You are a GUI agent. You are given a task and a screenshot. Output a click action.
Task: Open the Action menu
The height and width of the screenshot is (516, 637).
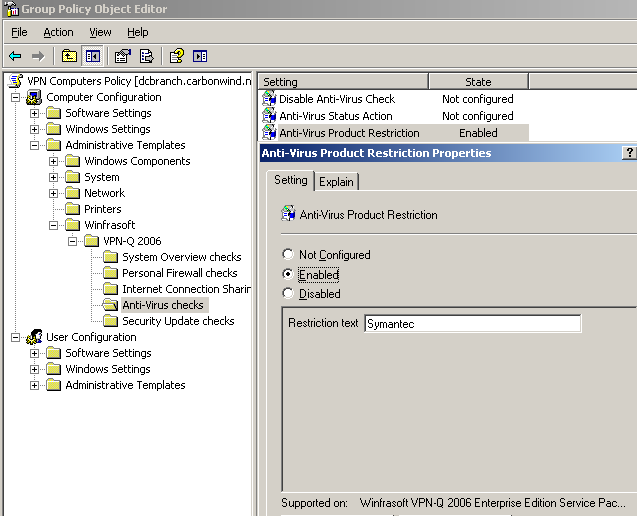click(58, 32)
